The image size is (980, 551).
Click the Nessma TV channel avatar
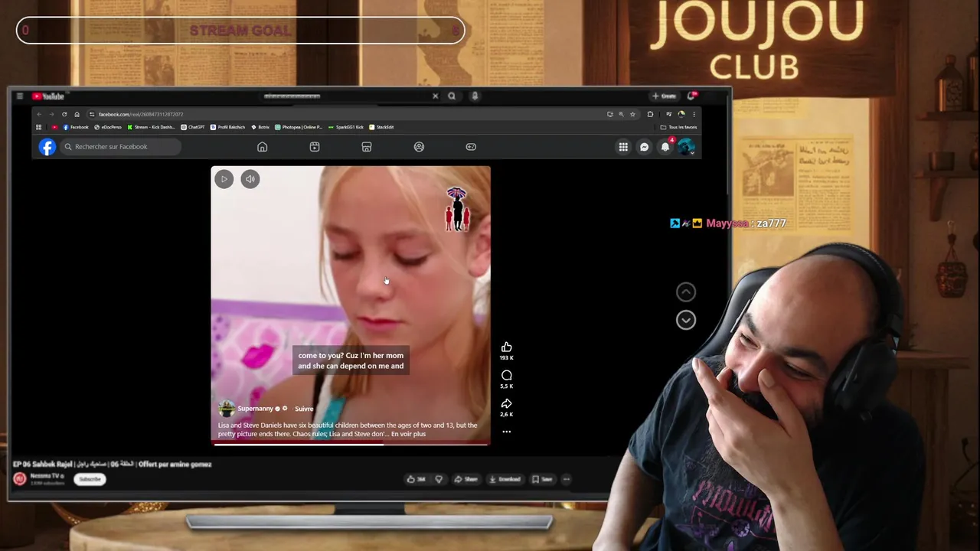click(x=20, y=479)
